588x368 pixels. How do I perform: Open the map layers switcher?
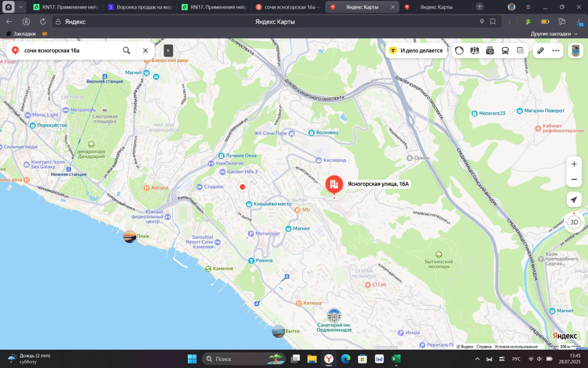(x=520, y=51)
